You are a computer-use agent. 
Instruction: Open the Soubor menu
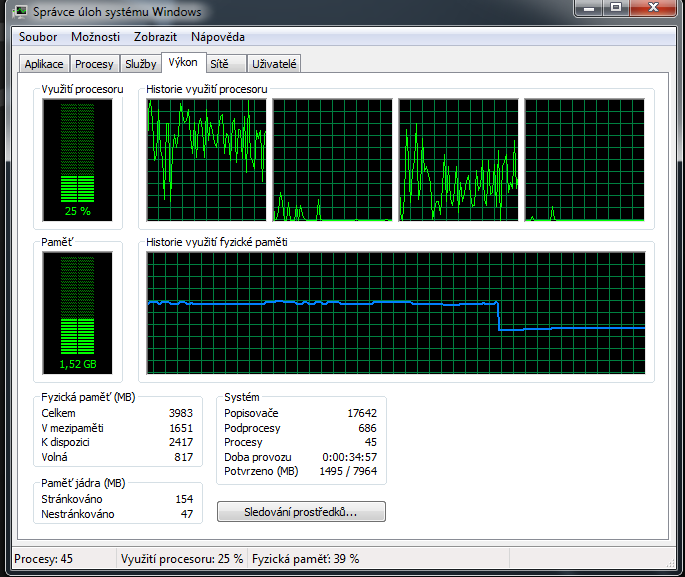tap(38, 37)
